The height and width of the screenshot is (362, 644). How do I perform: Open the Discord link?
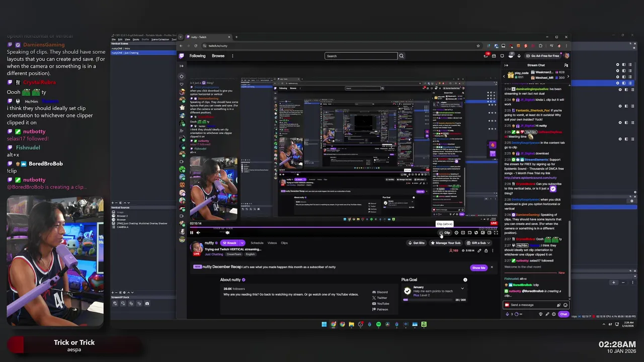tap(380, 292)
